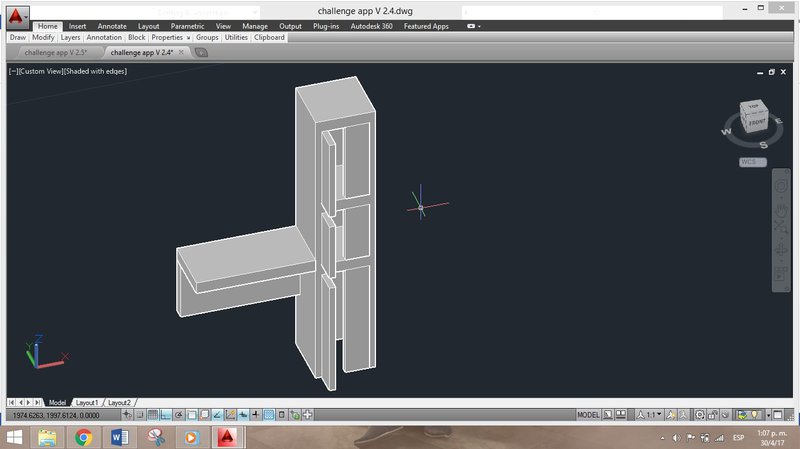The height and width of the screenshot is (449, 800).
Task: Click the Custom View viewport label
Action: tap(40, 71)
